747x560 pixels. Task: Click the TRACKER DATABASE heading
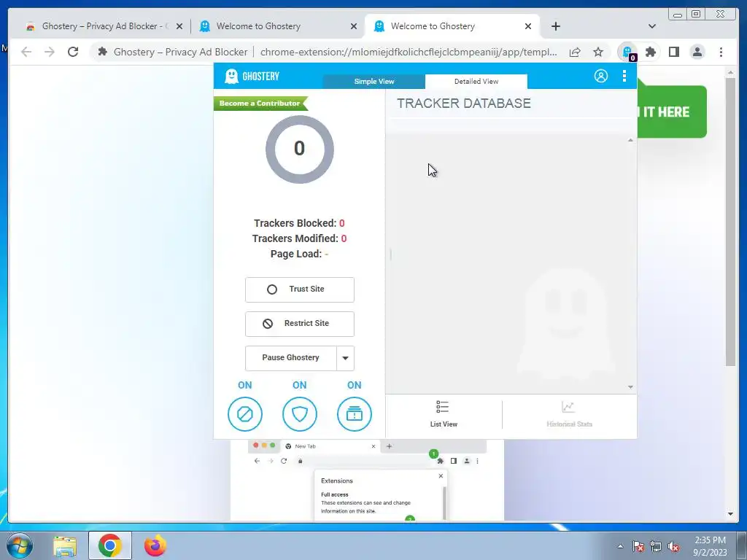464,104
